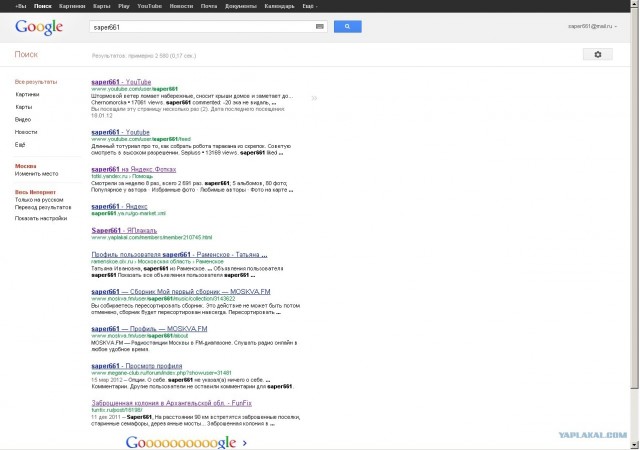Select Перевод результатов option
640x450 pixels.
coord(43,207)
